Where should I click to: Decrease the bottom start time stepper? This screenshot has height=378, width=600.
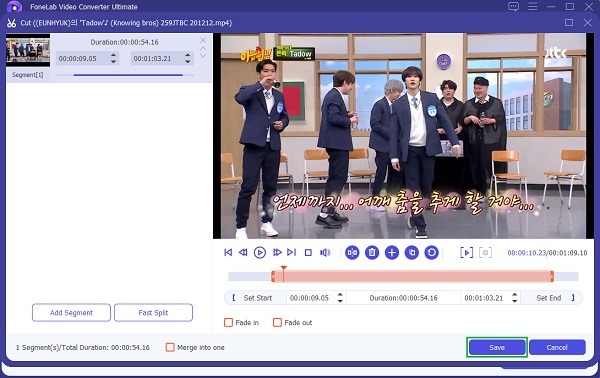340,301
